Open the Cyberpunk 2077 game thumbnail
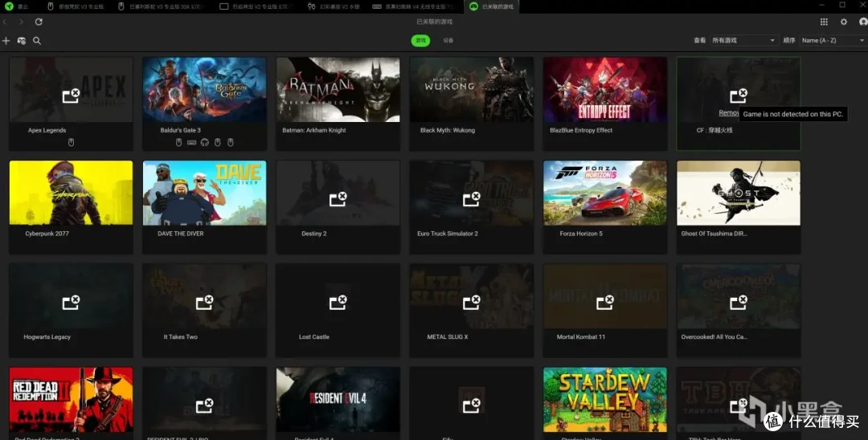 pos(71,193)
